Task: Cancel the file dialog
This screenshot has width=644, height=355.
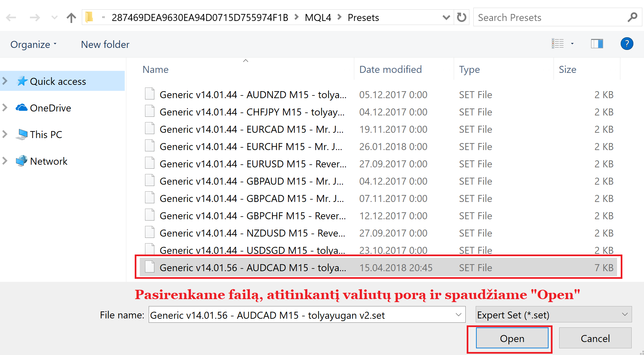Action: click(595, 338)
